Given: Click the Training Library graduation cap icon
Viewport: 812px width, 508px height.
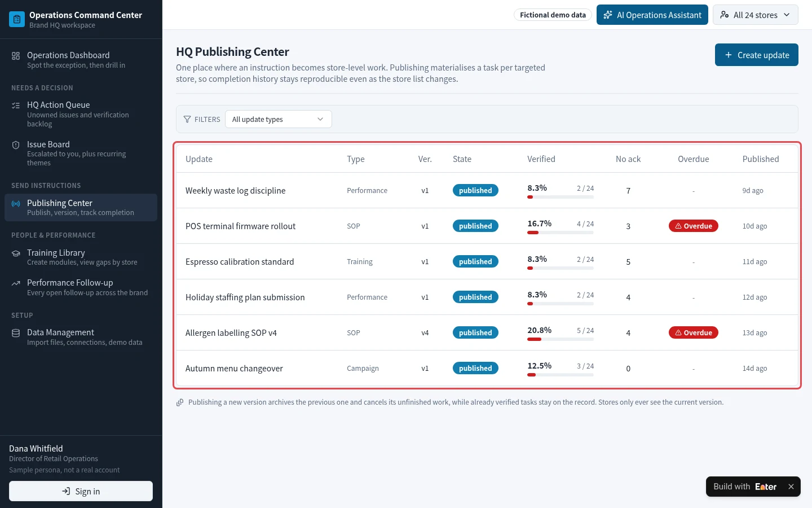Looking at the screenshot, I should (16, 253).
